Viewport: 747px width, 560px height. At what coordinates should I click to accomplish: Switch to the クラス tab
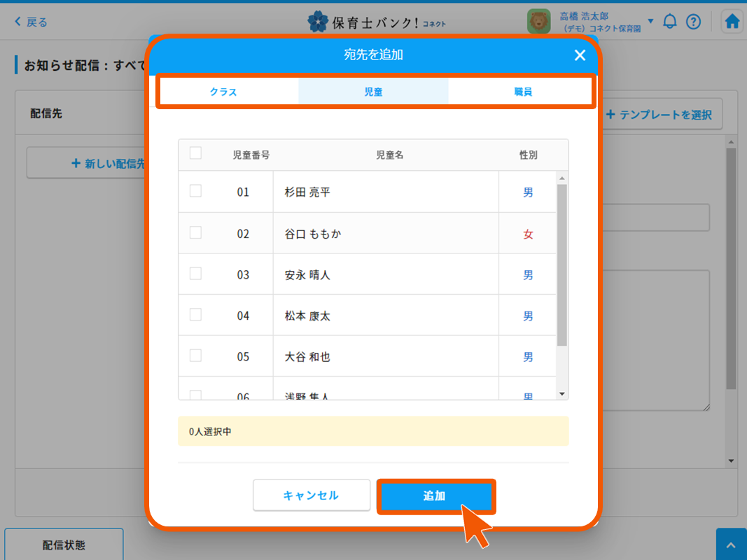click(x=224, y=92)
